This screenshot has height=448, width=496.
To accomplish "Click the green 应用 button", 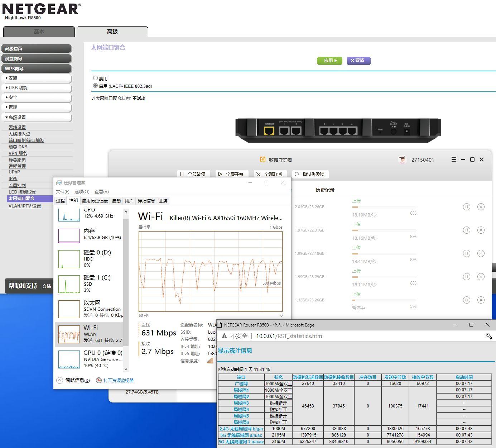I will (329, 61).
